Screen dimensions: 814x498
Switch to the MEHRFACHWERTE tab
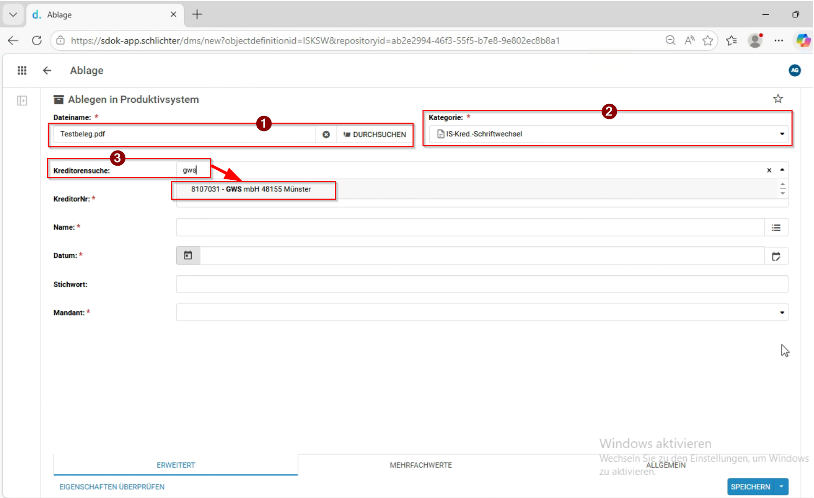[x=420, y=465]
